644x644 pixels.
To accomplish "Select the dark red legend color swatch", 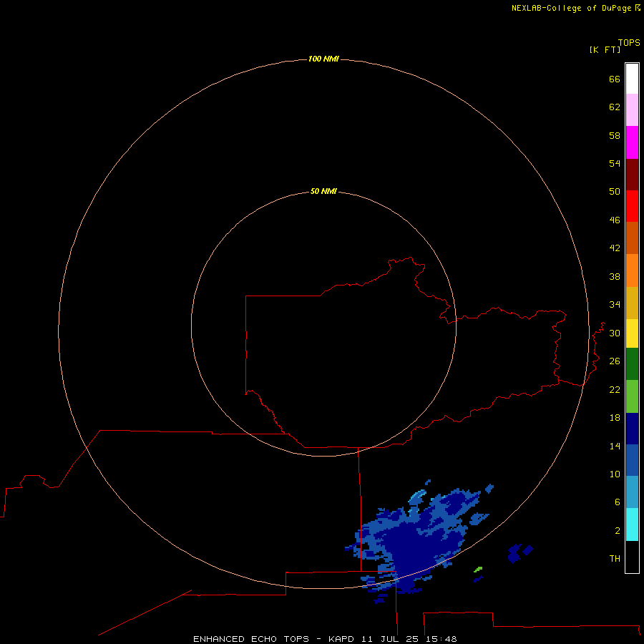I will 632,174.
